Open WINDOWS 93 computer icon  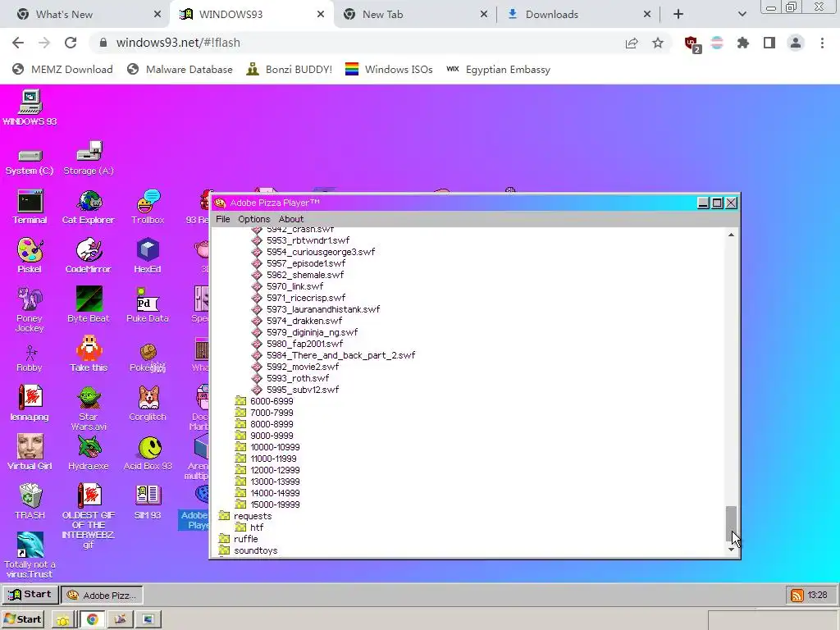coord(30,108)
